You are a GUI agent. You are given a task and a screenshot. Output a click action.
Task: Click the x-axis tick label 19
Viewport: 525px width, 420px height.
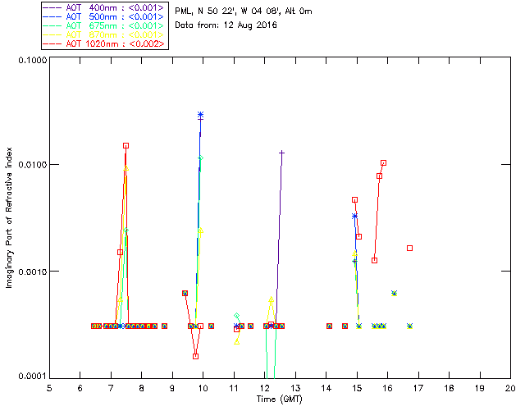click(x=480, y=388)
